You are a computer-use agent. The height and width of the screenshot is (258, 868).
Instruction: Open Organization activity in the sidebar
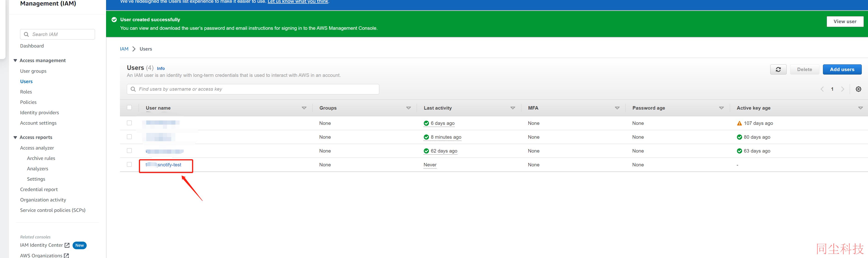point(43,200)
